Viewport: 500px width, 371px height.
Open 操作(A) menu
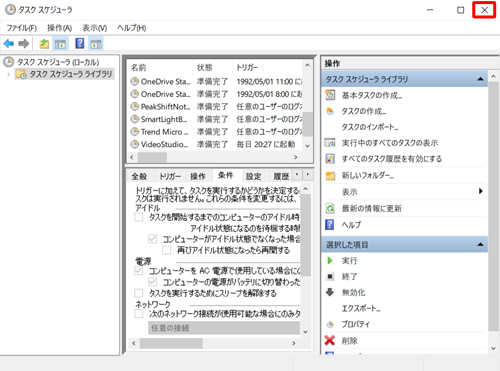tap(60, 28)
